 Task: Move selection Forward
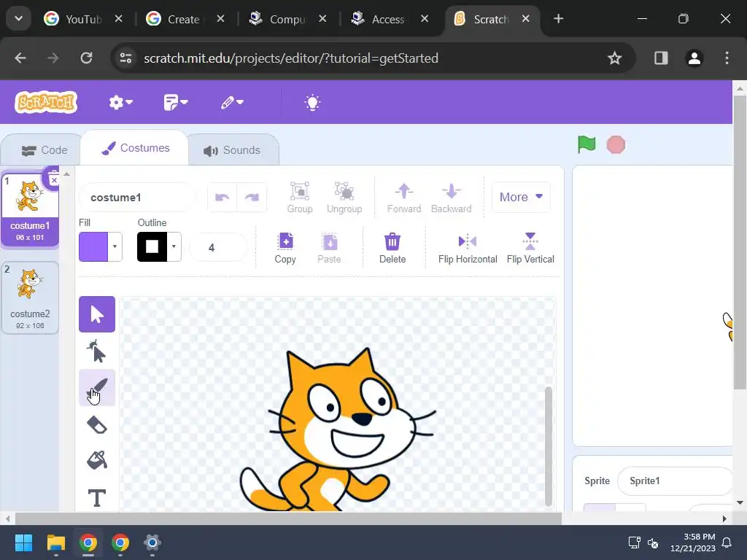404,198
